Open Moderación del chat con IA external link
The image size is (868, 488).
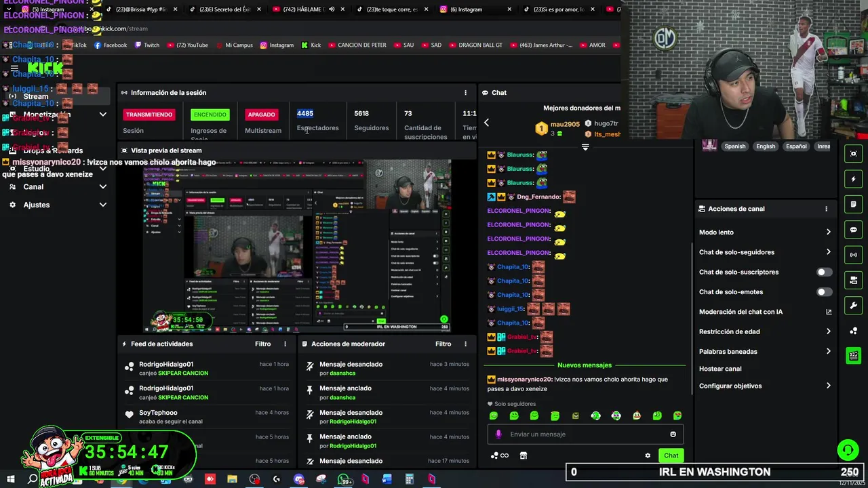(828, 312)
